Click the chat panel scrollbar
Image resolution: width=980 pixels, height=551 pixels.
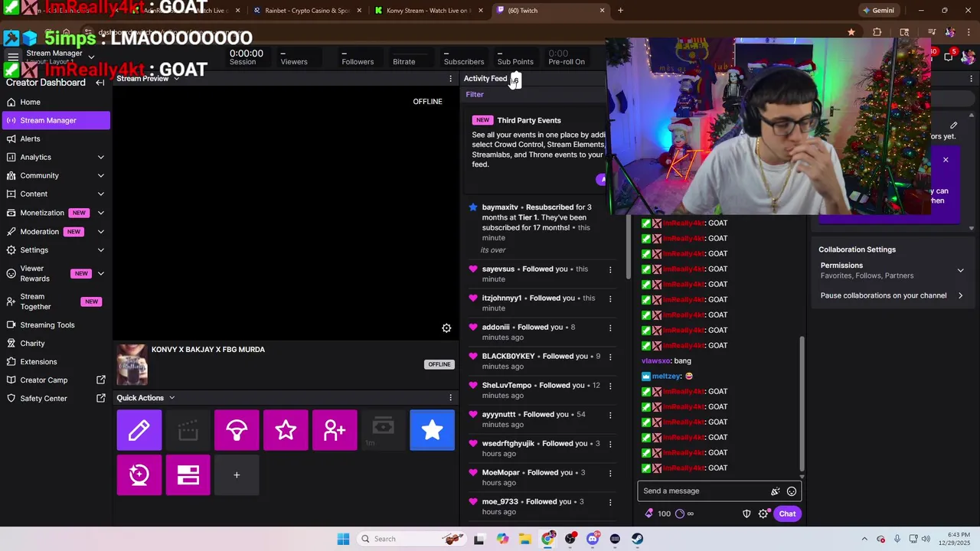[x=802, y=403]
